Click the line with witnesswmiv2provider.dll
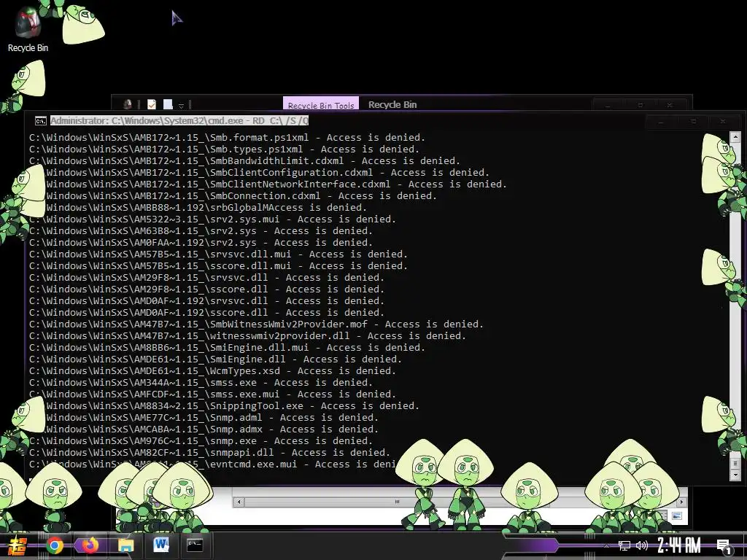747x560 pixels. pyautogui.click(x=247, y=335)
